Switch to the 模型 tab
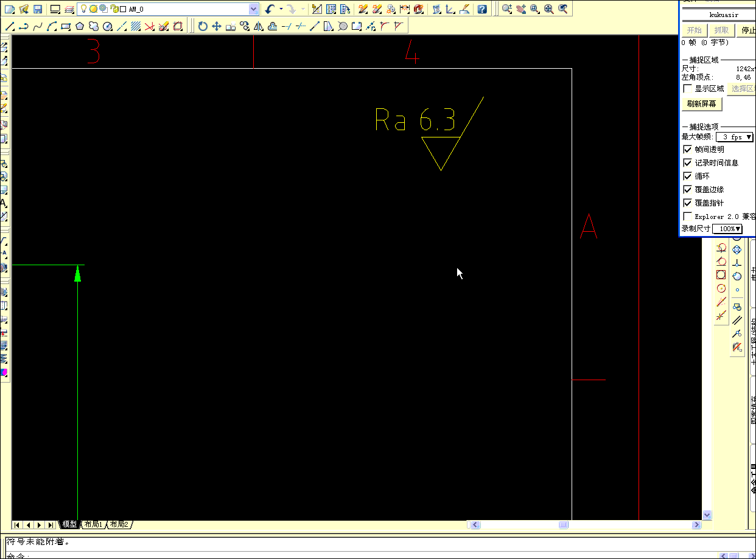 [x=69, y=524]
